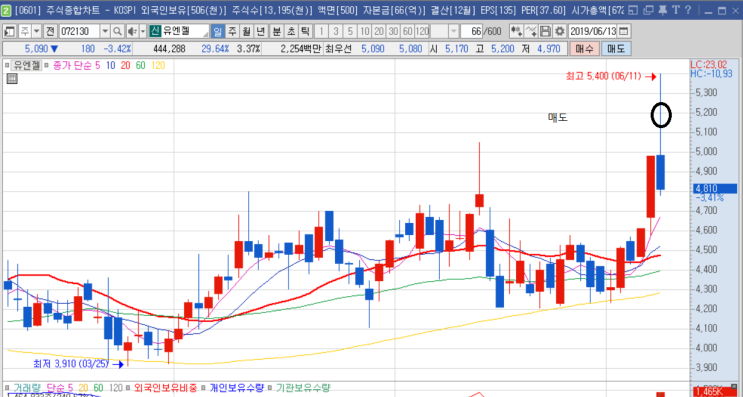The height and width of the screenshot is (397, 743).
Task: Set interval with the 10 button
Action: click(364, 31)
